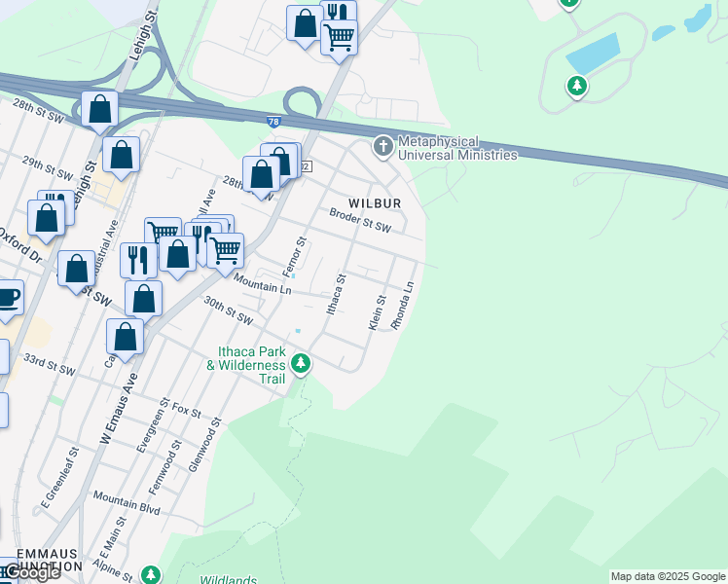Select the tree marker near Alpine St
728x584 pixels.
click(150, 574)
